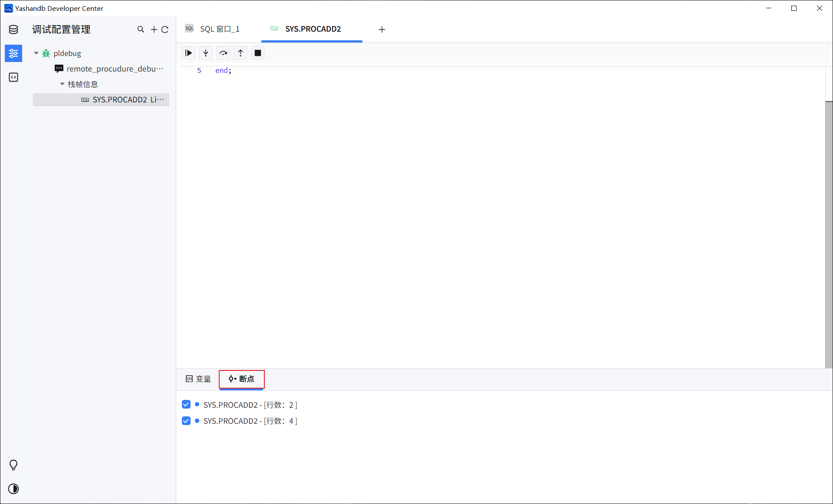Open the database connections sidebar icon
This screenshot has height=504, width=833.
[13, 29]
